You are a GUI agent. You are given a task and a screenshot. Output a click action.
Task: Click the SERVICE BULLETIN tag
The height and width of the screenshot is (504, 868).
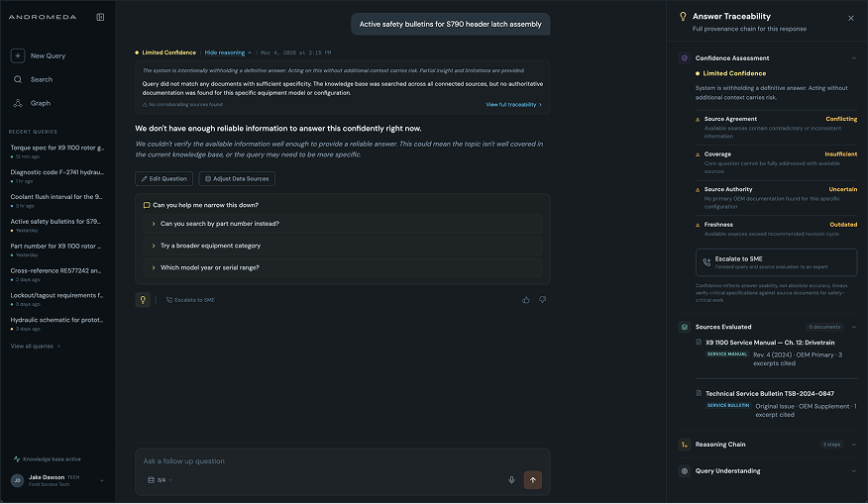click(x=728, y=406)
